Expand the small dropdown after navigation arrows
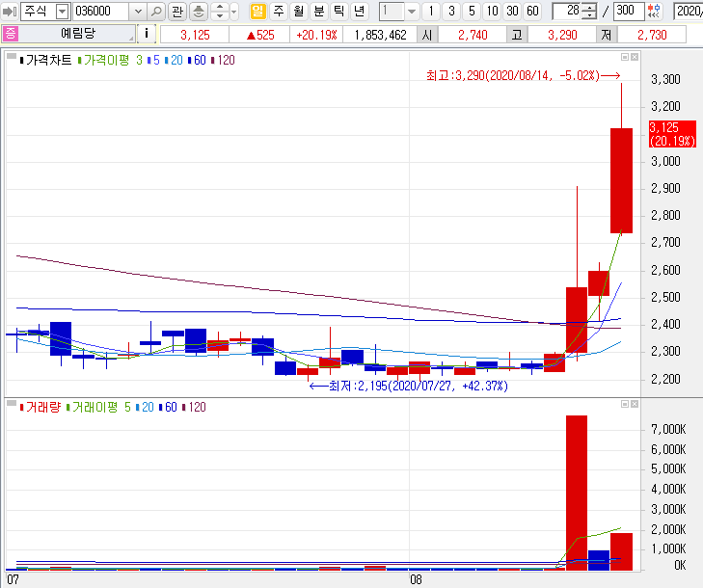This screenshot has height=588, width=703. pos(233,12)
